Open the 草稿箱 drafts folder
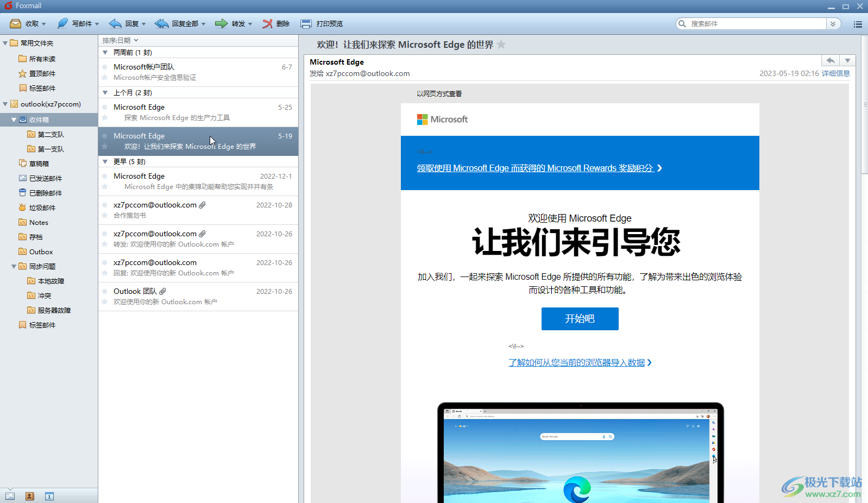 click(x=34, y=164)
